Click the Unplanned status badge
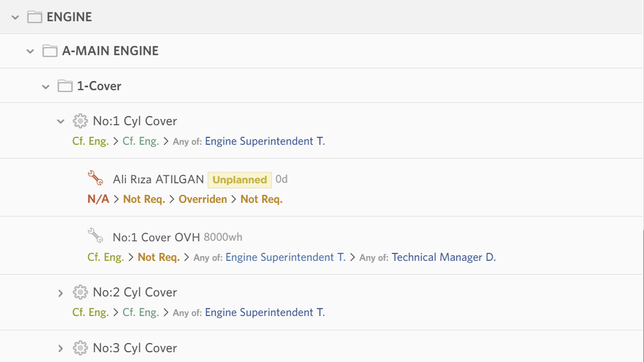Viewport: 644px width, 362px height. tap(239, 180)
